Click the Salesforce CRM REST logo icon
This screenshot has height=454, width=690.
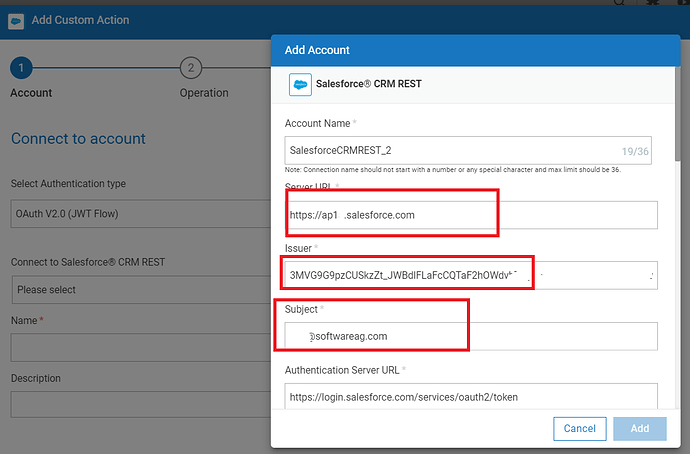click(x=300, y=85)
